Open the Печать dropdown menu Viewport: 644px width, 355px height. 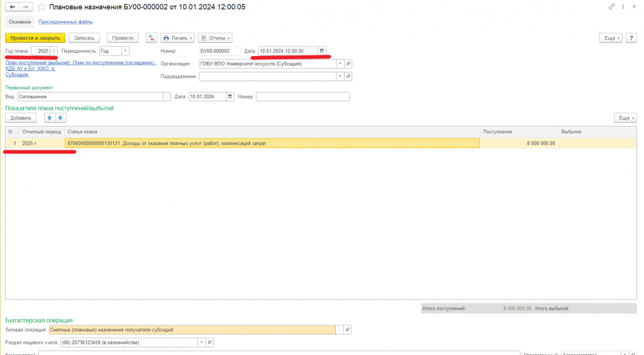[177, 38]
